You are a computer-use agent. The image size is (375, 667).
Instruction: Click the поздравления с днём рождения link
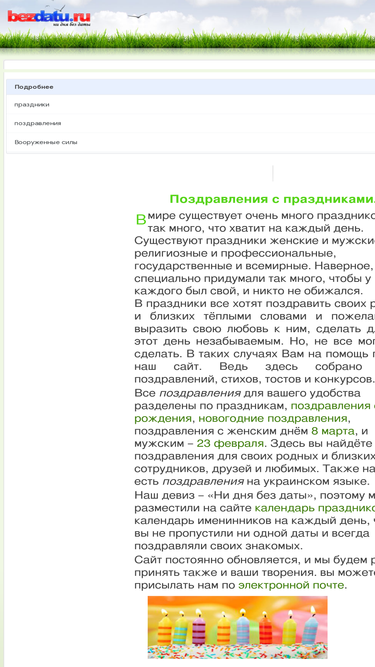(x=255, y=412)
